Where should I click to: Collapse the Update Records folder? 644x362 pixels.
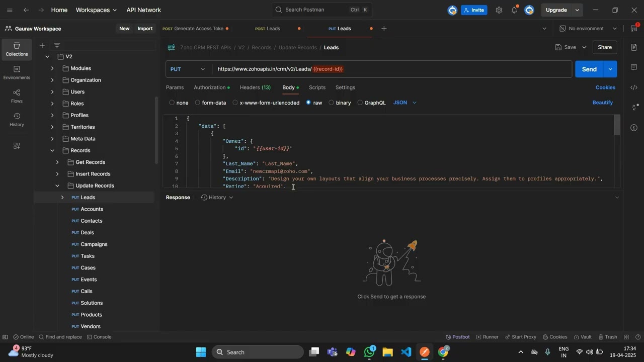pos(57,186)
